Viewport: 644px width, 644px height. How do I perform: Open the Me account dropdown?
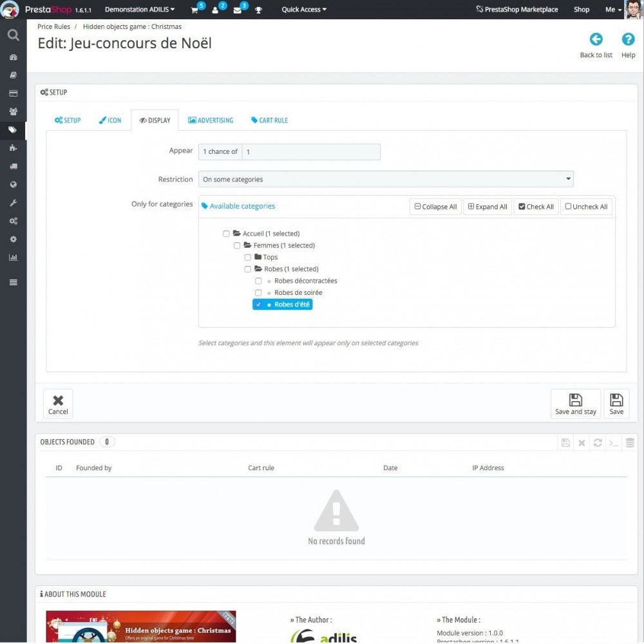point(613,10)
